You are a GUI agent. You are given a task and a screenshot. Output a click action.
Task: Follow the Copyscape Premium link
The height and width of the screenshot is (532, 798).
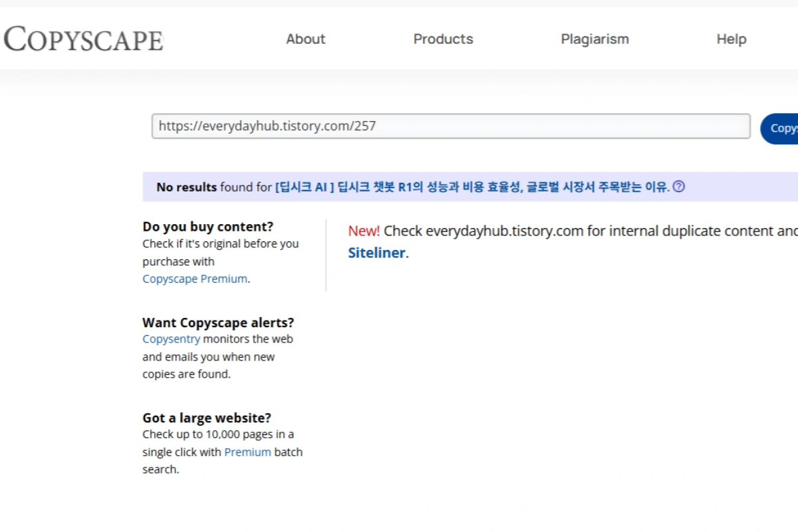tap(195, 279)
